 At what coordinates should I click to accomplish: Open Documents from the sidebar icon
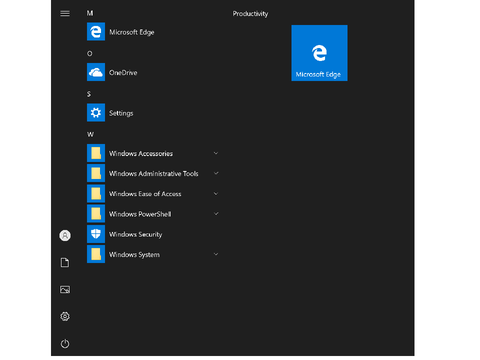point(65,263)
